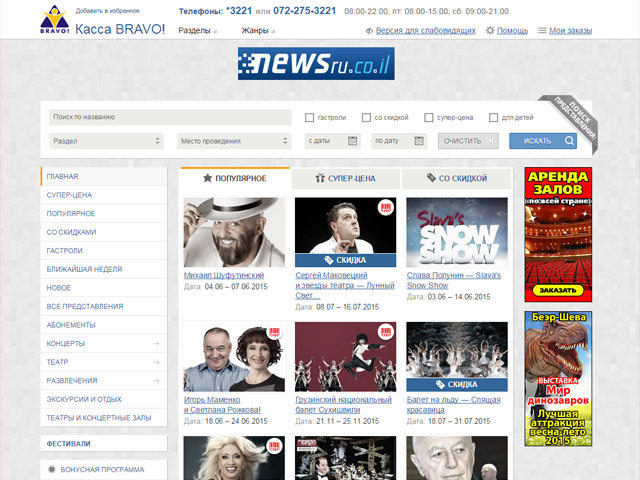Click the arrow icon beside ТЕАТР
This screenshot has height=480, width=640.
coord(156,362)
